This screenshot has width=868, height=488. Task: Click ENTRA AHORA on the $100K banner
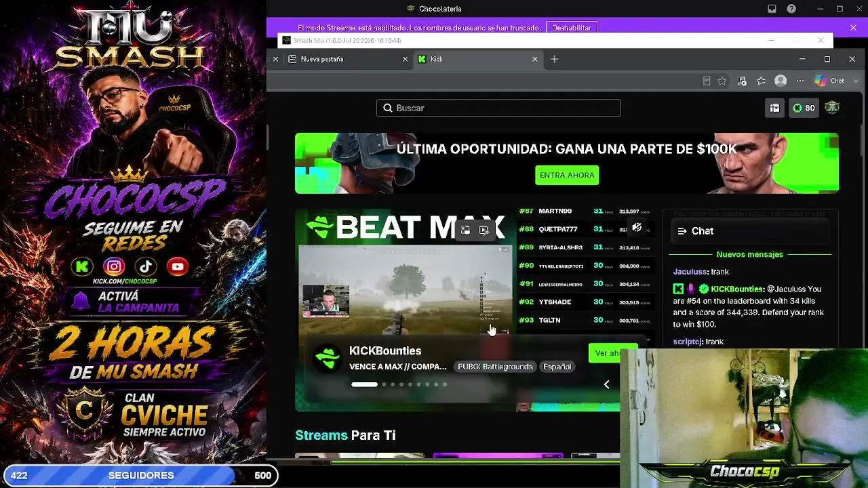point(567,175)
